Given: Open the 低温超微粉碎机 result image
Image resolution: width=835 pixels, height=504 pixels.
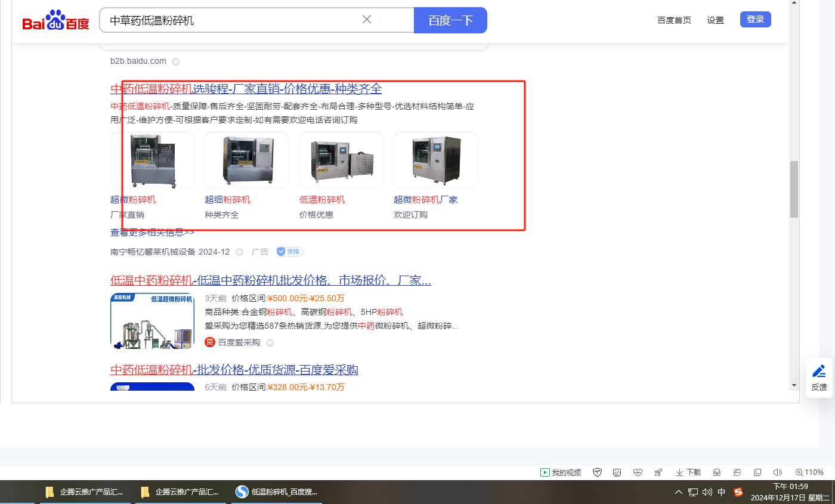Looking at the screenshot, I should coord(152,320).
